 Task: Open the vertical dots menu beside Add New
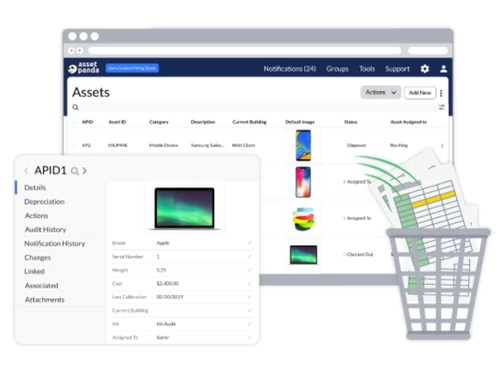tap(441, 93)
